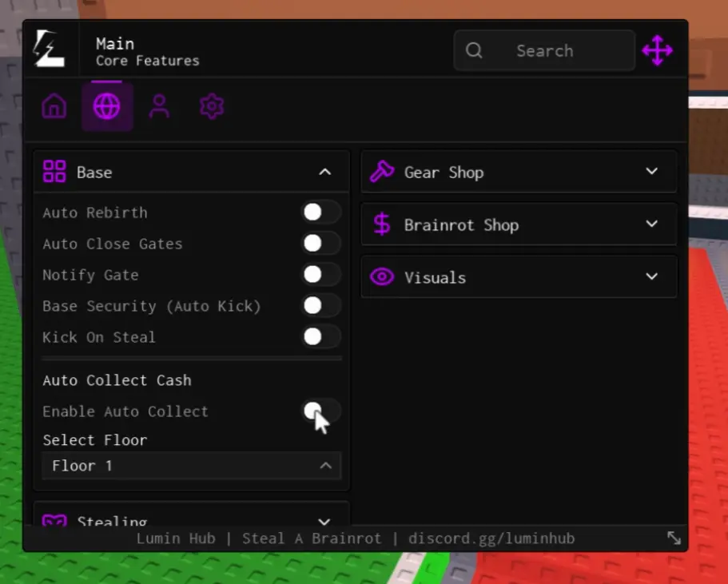The height and width of the screenshot is (584, 728).
Task: Toggle the Auto Rebirth switch
Action: (x=320, y=213)
